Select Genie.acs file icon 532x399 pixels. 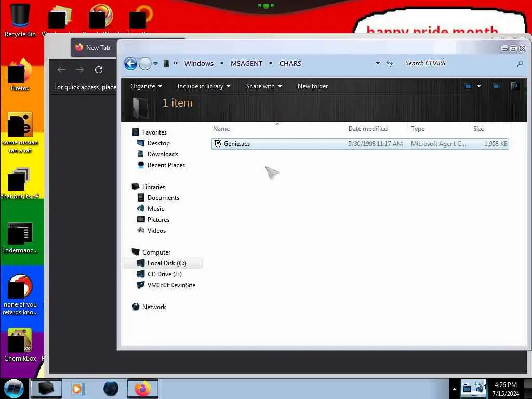pos(218,143)
